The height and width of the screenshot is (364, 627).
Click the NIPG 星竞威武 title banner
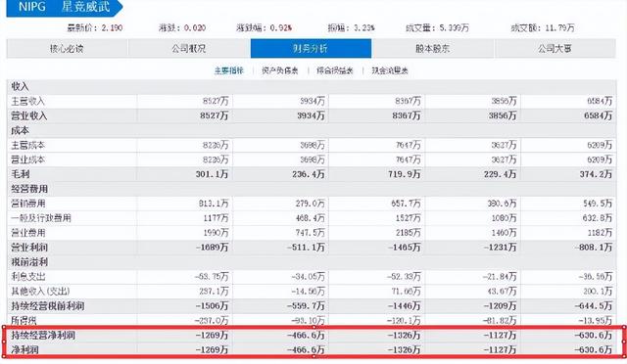point(64,8)
